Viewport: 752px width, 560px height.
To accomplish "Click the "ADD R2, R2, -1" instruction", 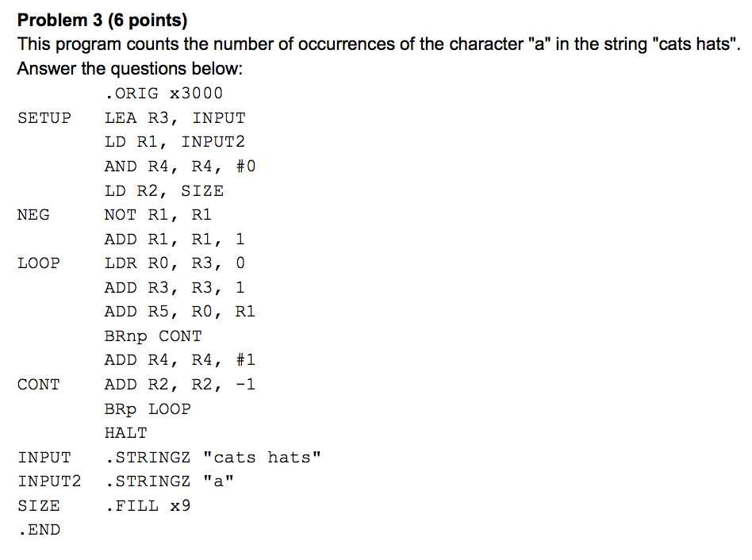I will [x=180, y=385].
